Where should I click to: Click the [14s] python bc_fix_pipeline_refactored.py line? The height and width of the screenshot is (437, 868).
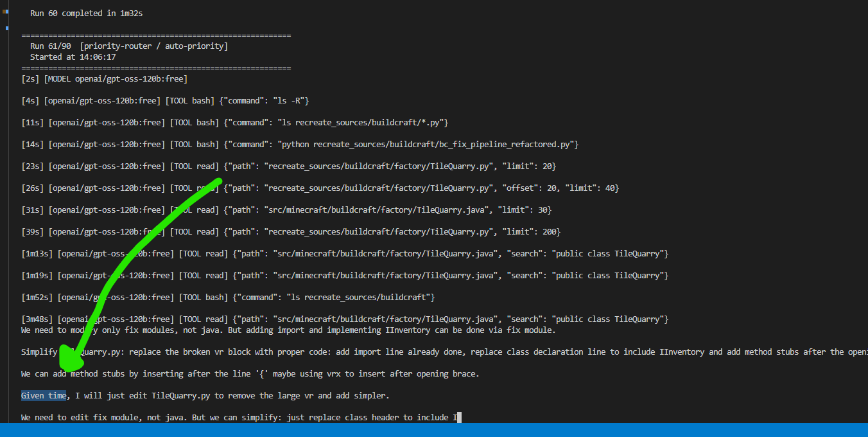click(x=300, y=145)
